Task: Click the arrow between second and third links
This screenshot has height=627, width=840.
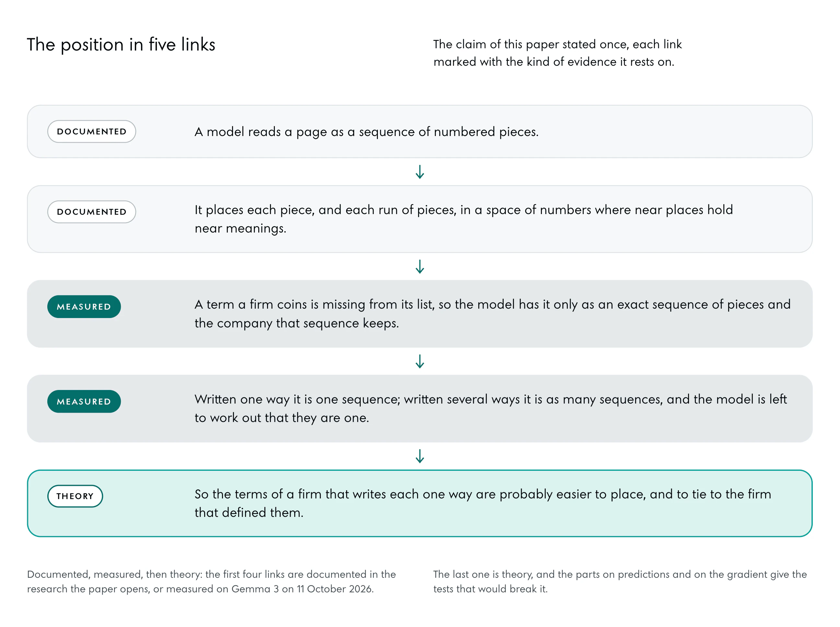Action: click(x=420, y=267)
